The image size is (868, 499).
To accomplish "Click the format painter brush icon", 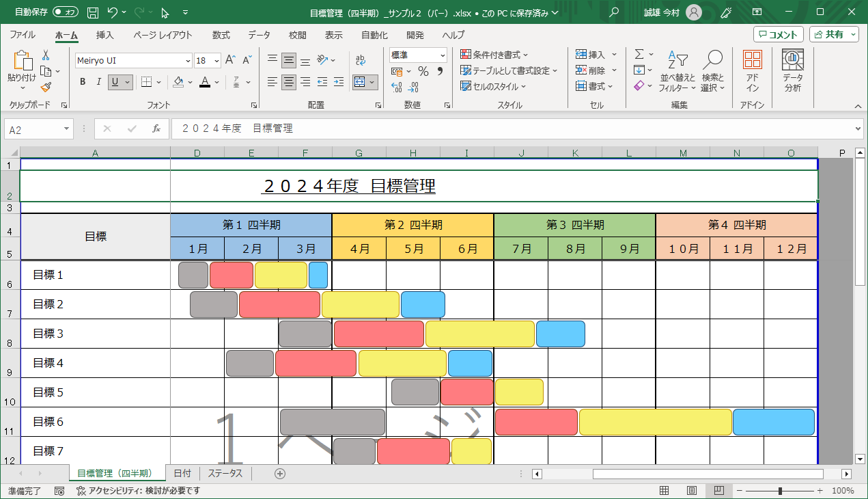I will (x=46, y=87).
